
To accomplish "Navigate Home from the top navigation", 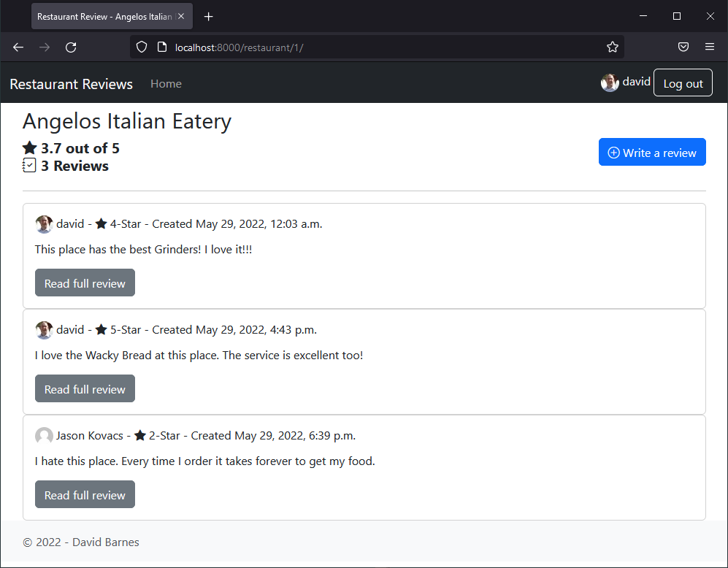I will coord(166,83).
